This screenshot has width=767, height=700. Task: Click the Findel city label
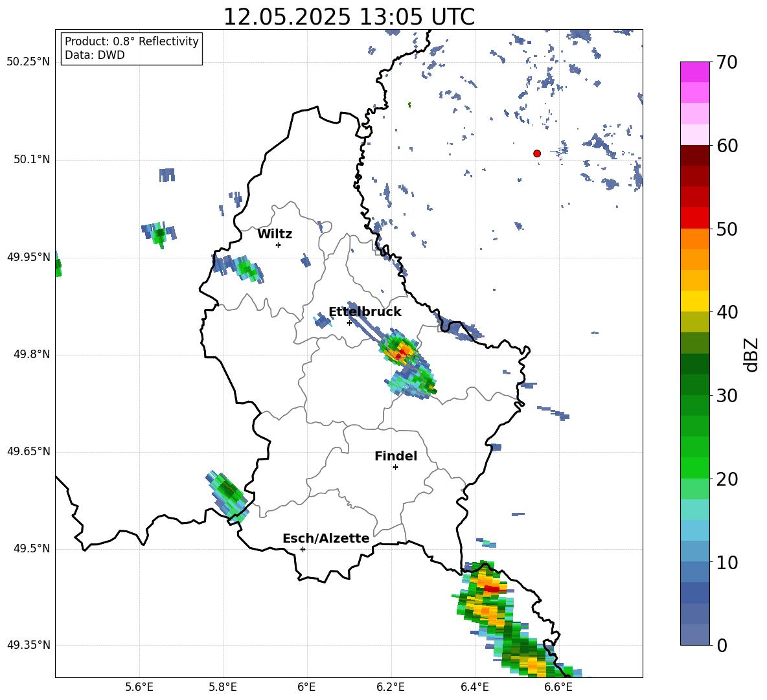(x=396, y=456)
